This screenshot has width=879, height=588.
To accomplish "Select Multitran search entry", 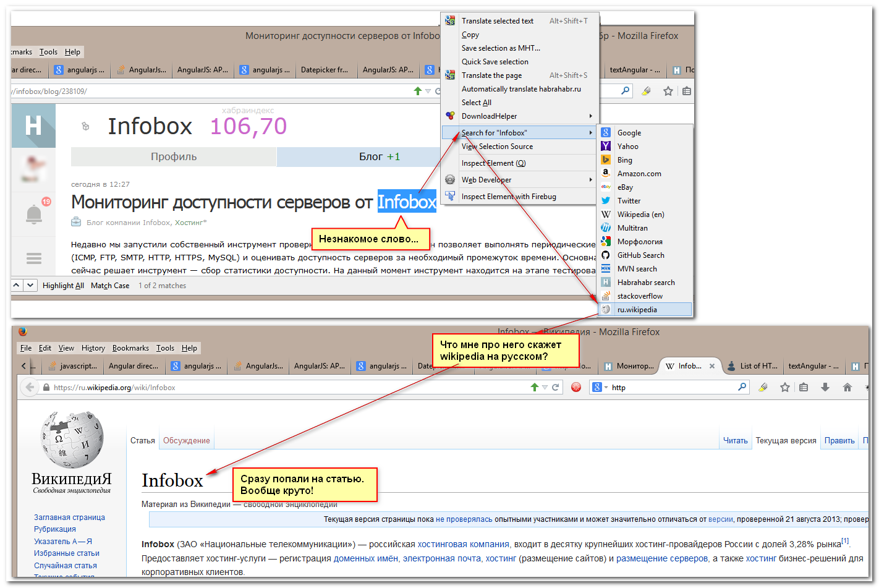I will pyautogui.click(x=645, y=228).
